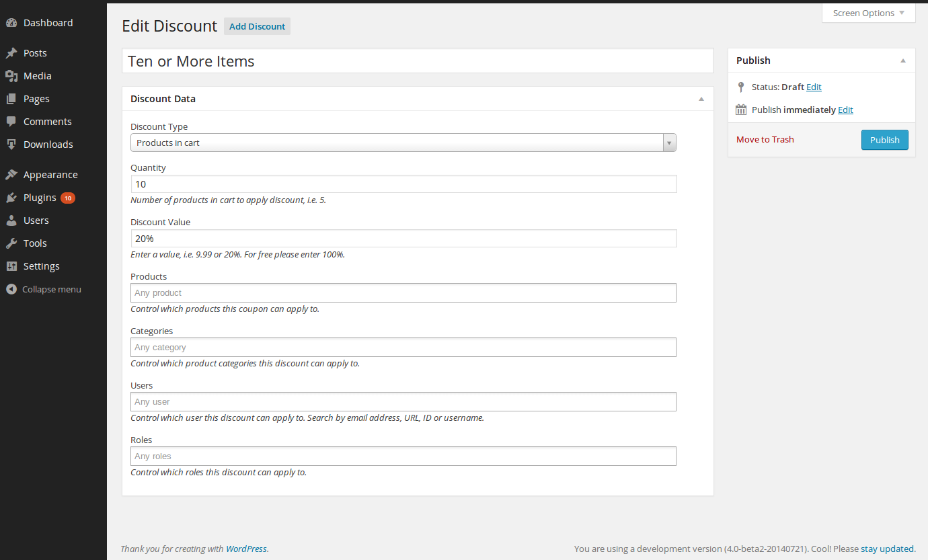The height and width of the screenshot is (560, 928).
Task: Click the Downloads arrow icon
Action: pos(11,145)
